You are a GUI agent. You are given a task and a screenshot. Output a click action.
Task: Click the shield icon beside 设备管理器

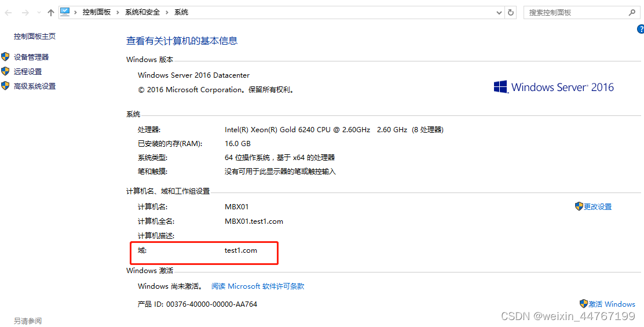point(5,57)
